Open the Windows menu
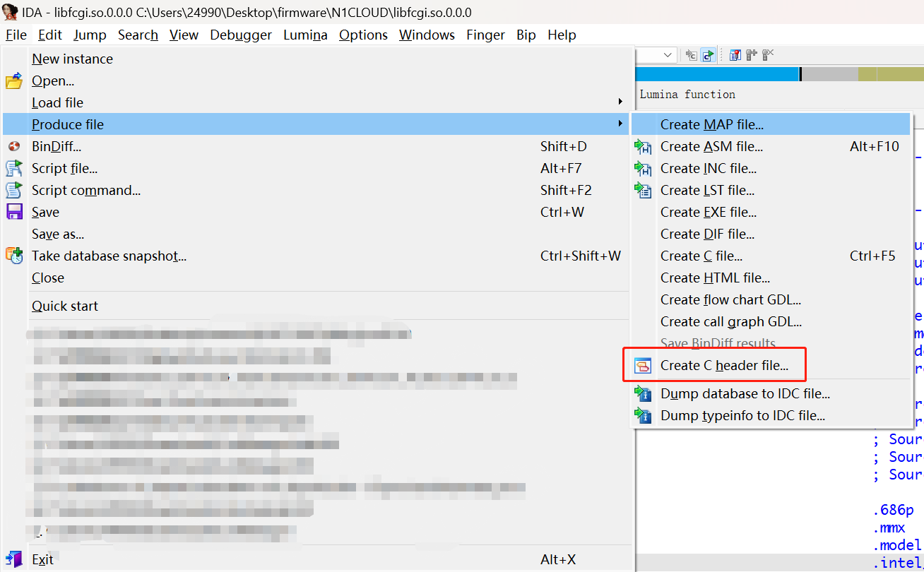 (427, 35)
